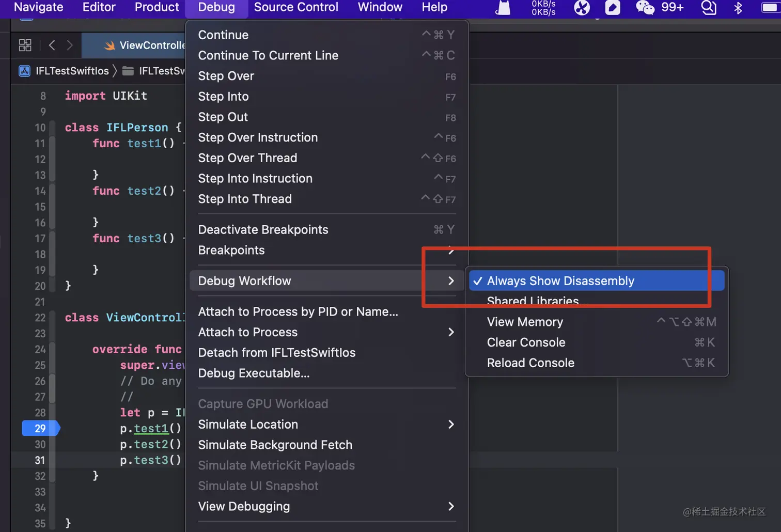Viewport: 781px width, 532px height.
Task: Click line number 10 in the gutter
Action: (x=40, y=128)
